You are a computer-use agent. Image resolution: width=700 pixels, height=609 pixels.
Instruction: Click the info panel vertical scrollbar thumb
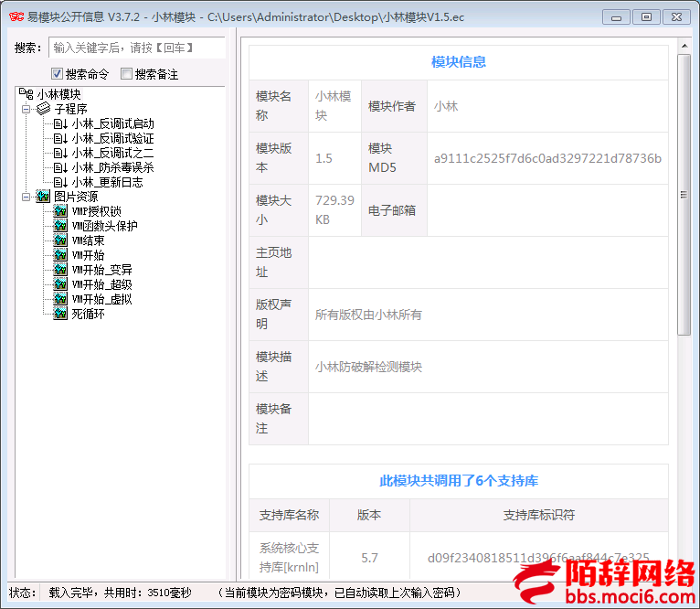684,195
